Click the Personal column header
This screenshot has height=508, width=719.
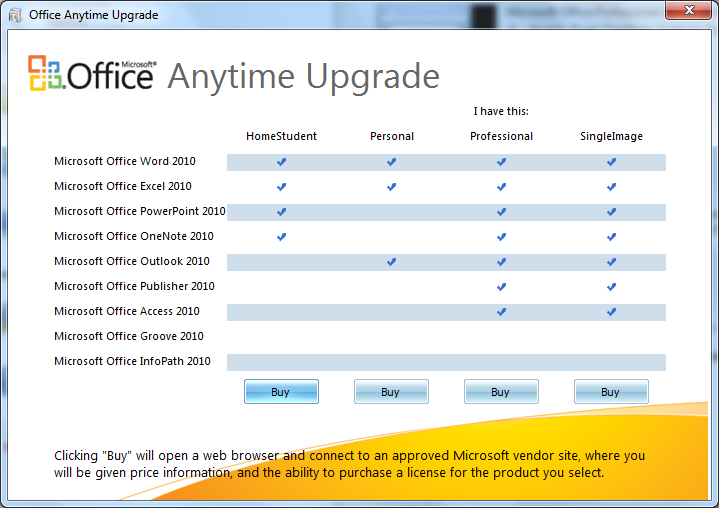point(392,136)
